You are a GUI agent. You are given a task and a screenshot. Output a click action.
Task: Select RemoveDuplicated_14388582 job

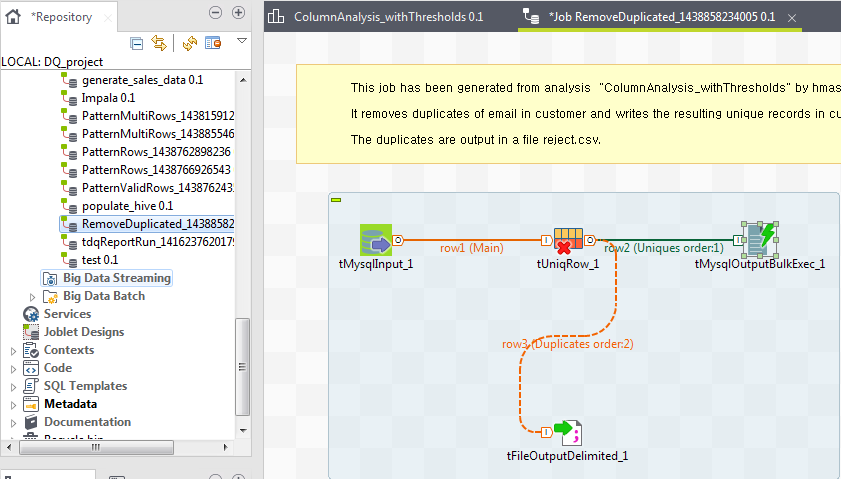click(158, 224)
